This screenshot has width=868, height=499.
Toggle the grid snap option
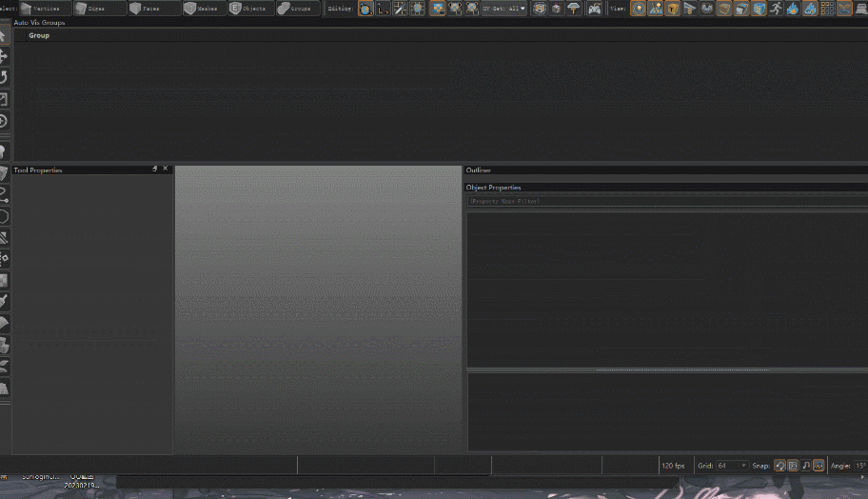click(793, 466)
